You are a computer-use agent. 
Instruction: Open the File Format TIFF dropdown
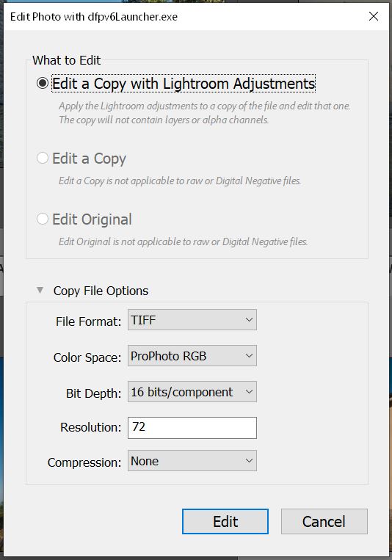pyautogui.click(x=192, y=320)
